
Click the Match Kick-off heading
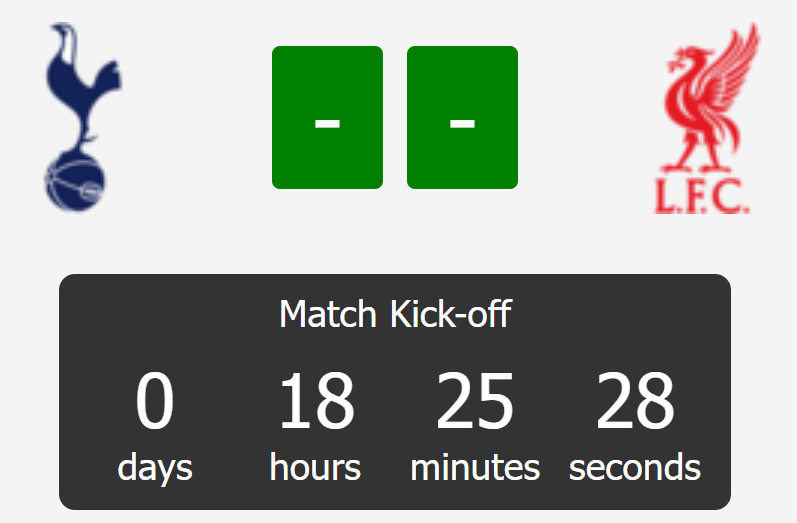(x=395, y=314)
